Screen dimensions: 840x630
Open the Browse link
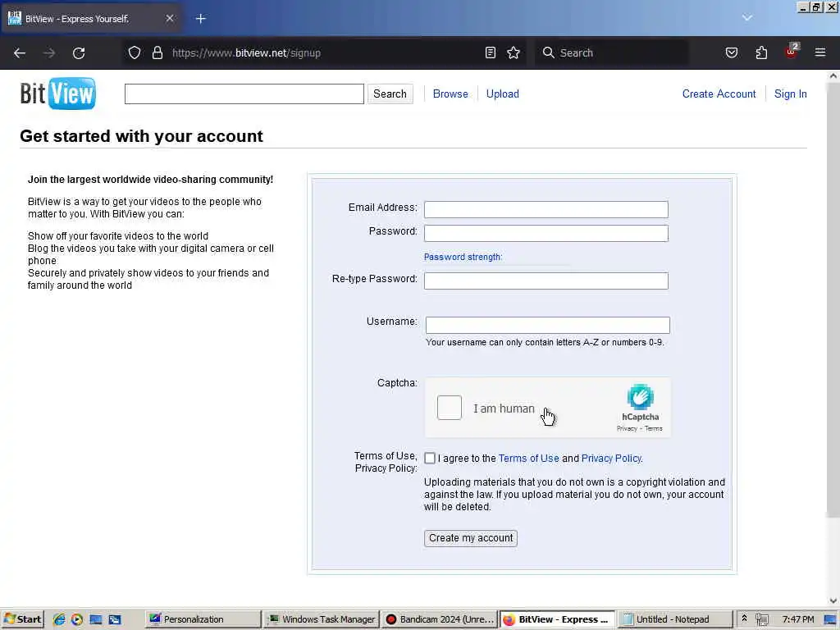coord(450,94)
